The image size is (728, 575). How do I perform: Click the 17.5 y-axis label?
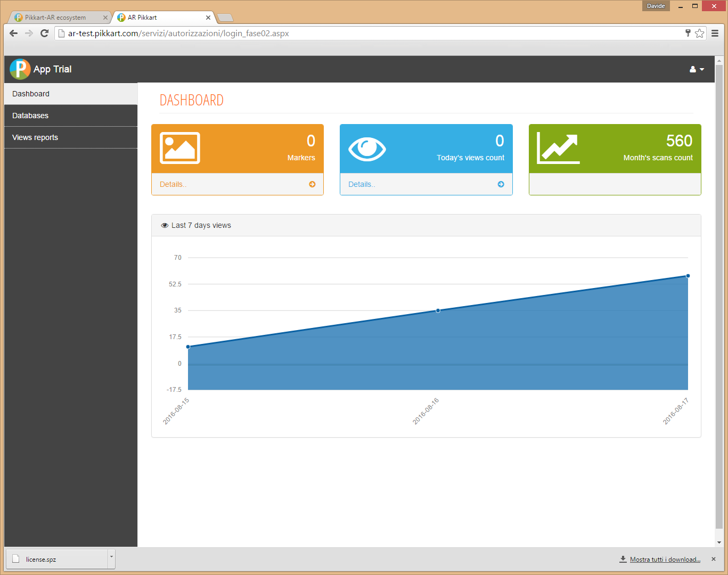click(x=175, y=337)
